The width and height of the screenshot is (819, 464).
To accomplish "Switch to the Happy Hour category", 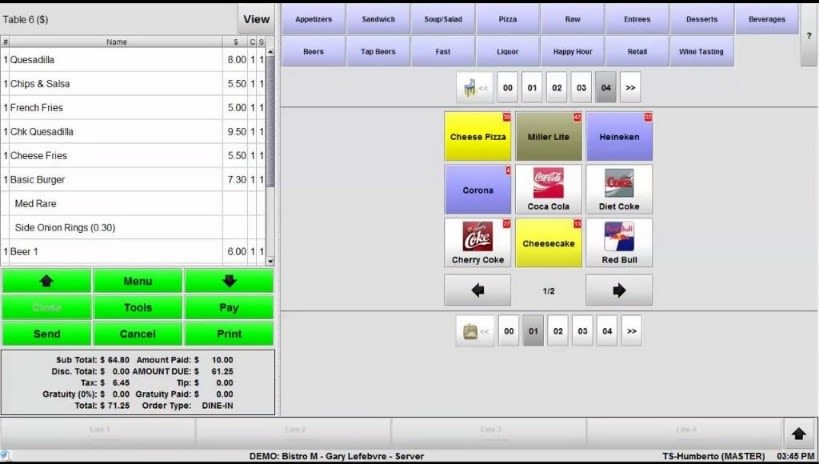I will tap(572, 51).
